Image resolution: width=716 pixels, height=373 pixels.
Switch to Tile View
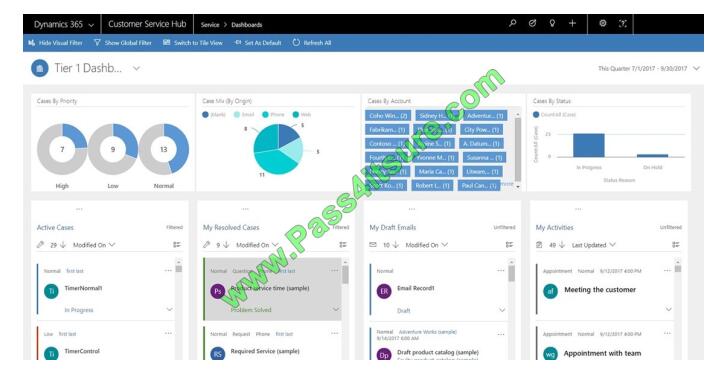click(x=193, y=42)
